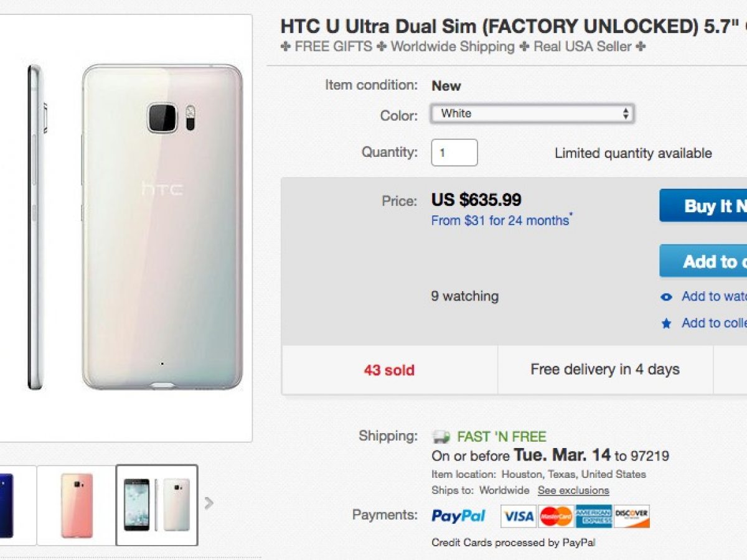Viewport: 747px width, 560px height.
Task: Click the next thumbnails chevron arrow
Action: (x=209, y=503)
